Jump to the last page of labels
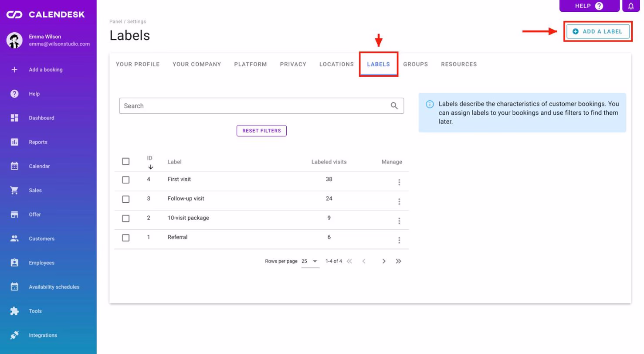644x354 pixels. click(x=398, y=261)
